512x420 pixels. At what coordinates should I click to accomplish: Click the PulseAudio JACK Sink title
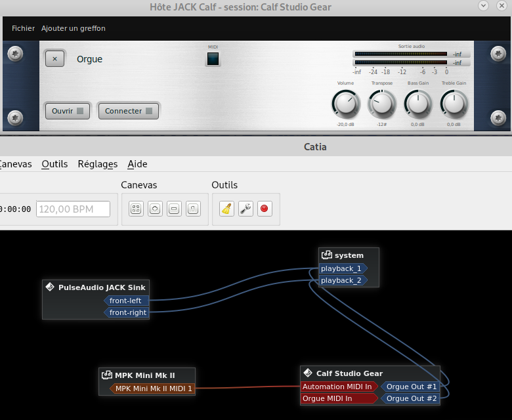pyautogui.click(x=102, y=287)
